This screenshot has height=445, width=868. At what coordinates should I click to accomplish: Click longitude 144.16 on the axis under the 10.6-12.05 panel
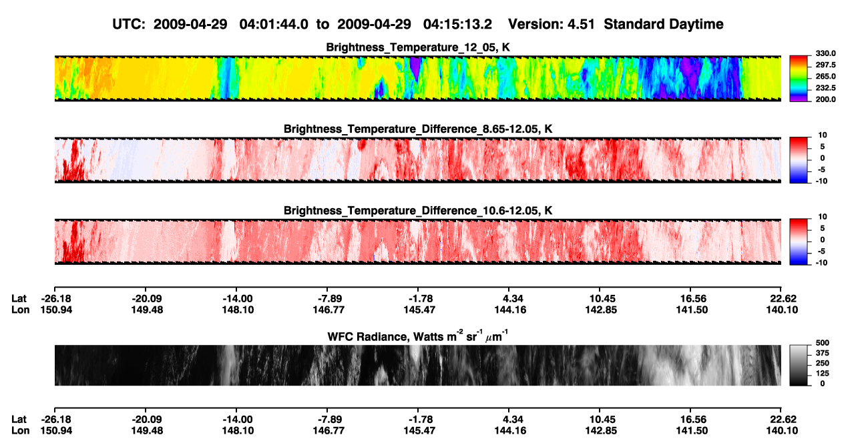pos(509,310)
